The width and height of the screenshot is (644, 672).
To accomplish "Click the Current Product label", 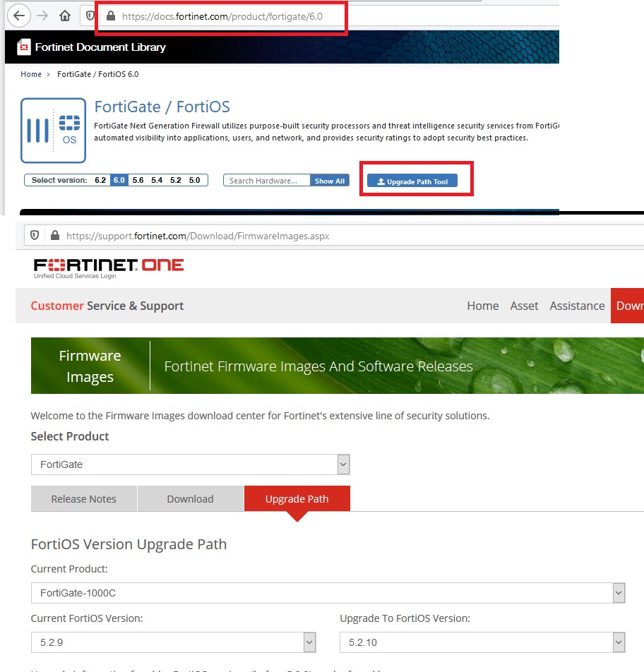I will (x=69, y=569).
